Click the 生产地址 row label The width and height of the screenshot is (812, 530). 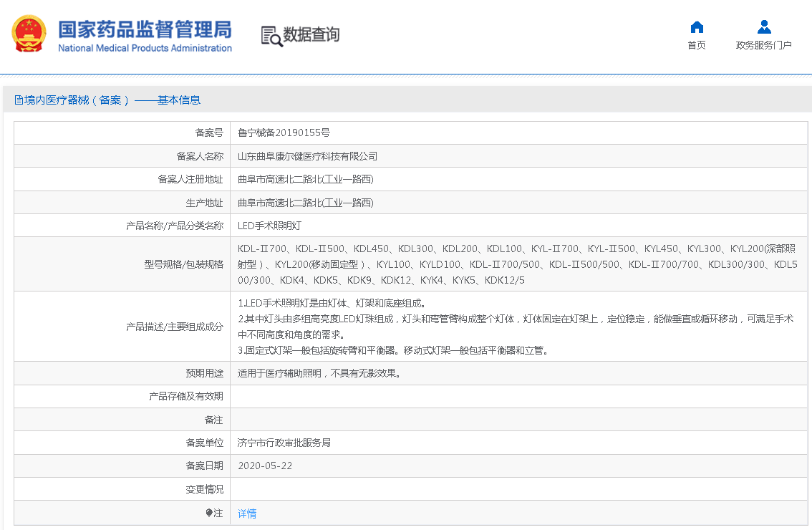[205, 203]
